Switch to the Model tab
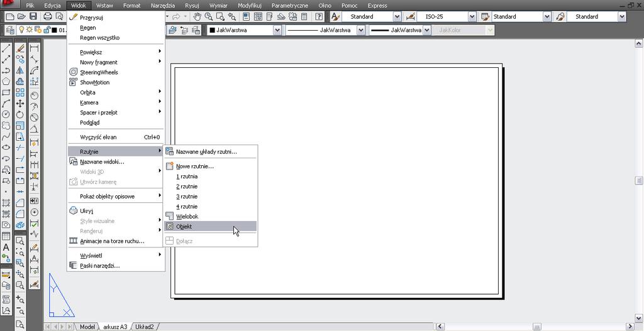The width and height of the screenshot is (644, 331). click(87, 327)
